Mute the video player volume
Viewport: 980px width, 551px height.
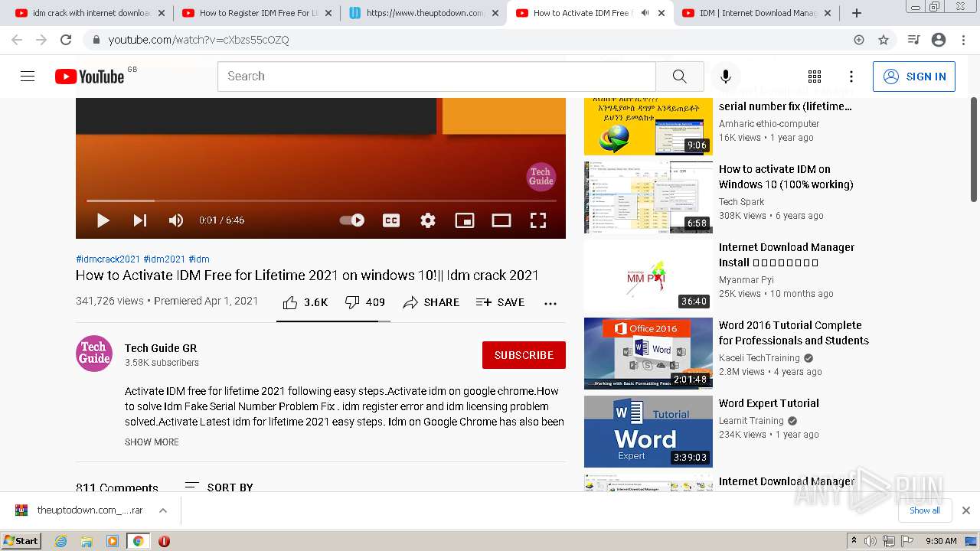[x=176, y=220]
